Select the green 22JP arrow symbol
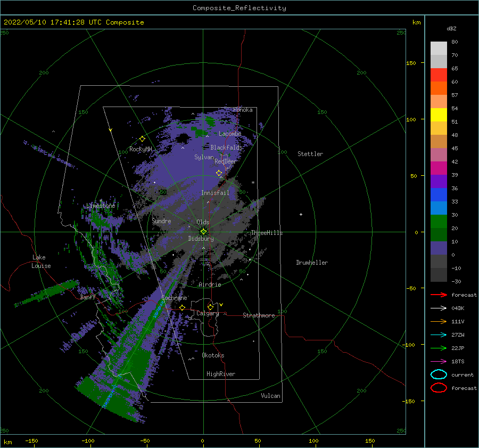The image size is (479, 448). tap(439, 348)
